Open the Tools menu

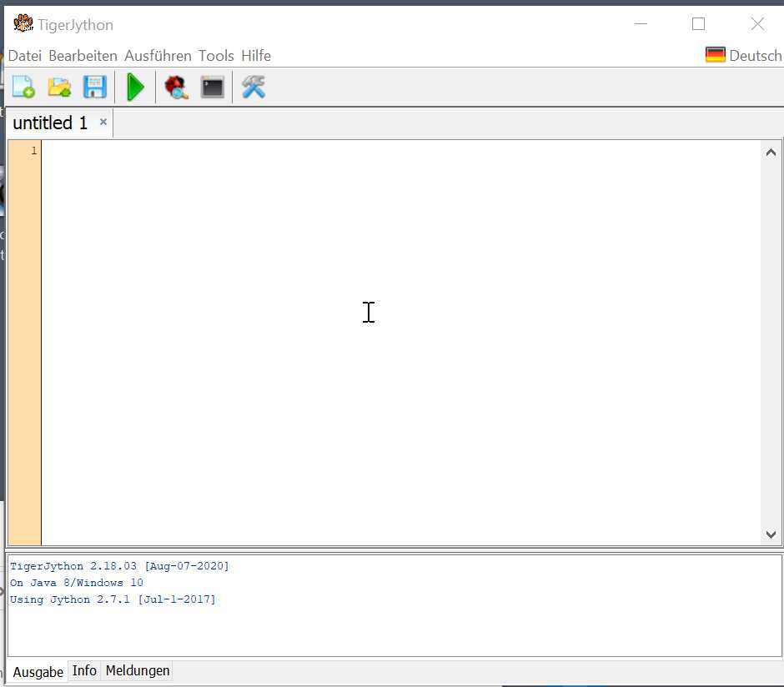pos(216,56)
